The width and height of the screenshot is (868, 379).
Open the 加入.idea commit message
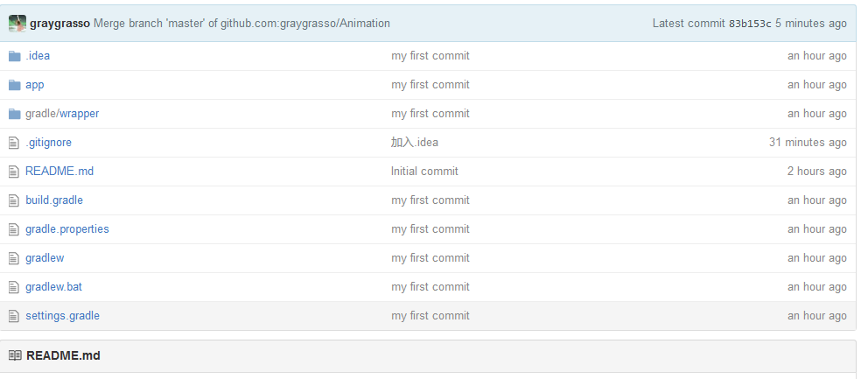coord(414,143)
